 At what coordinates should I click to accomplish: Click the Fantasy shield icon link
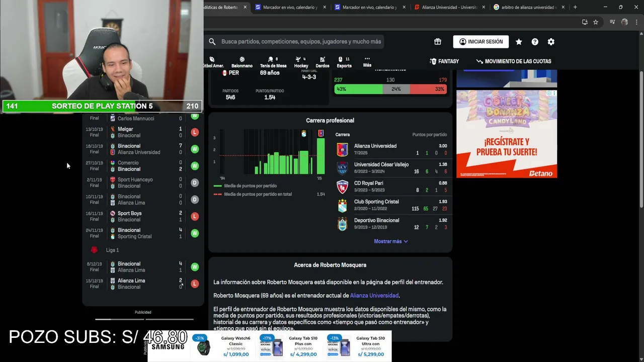444,61
